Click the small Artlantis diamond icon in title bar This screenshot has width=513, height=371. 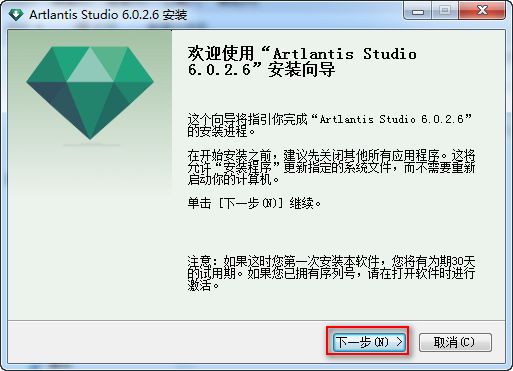click(16, 14)
